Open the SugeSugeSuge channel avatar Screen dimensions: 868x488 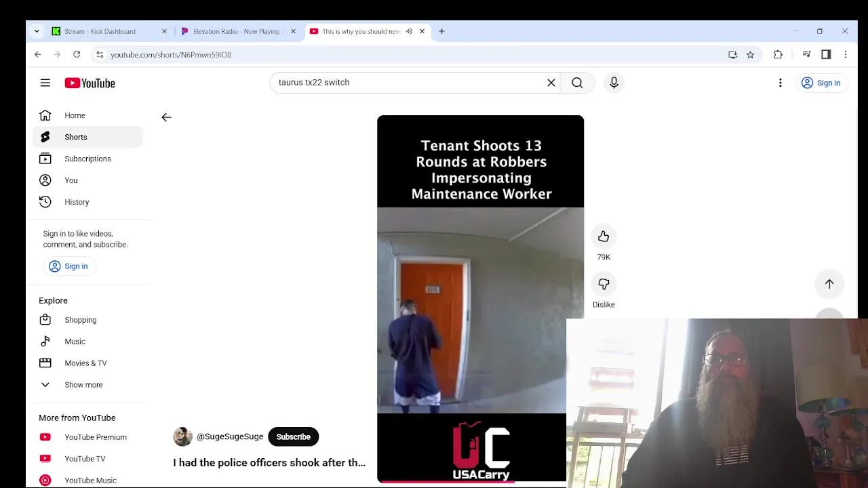click(182, 436)
